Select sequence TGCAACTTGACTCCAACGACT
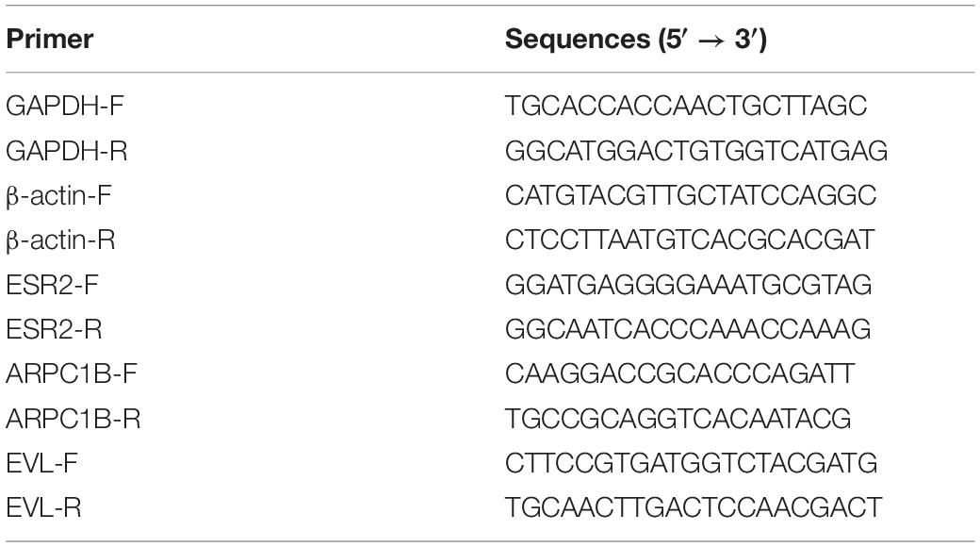980x547 pixels. pos(694,507)
